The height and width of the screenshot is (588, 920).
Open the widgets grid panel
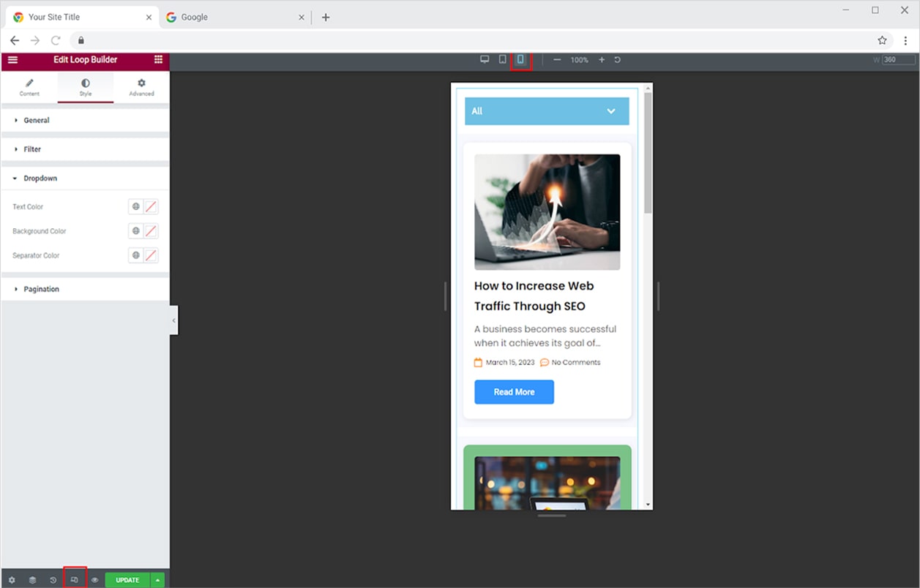(x=158, y=60)
